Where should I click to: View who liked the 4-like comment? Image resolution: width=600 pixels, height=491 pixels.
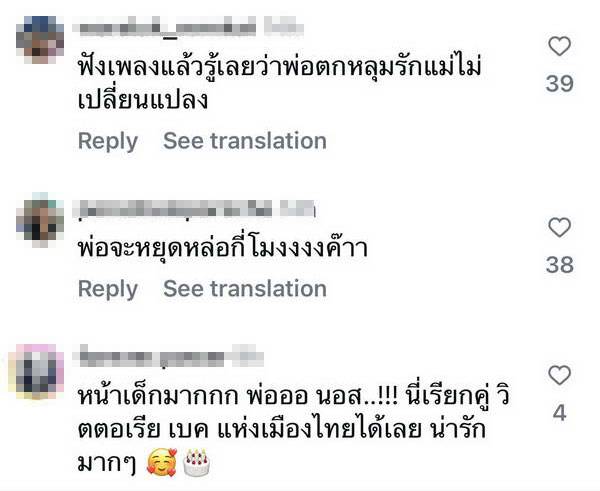coord(559,413)
